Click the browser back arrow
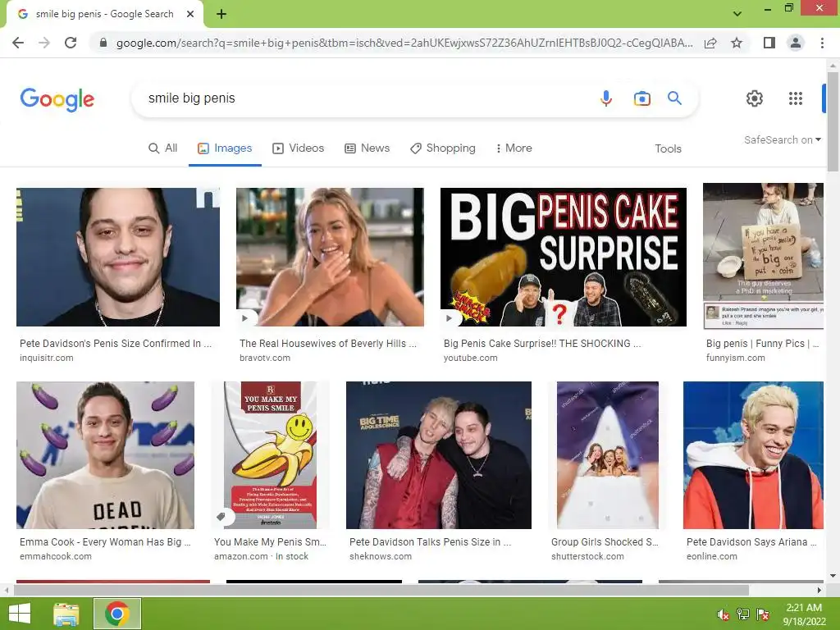Image resolution: width=840 pixels, height=630 pixels. 18,43
